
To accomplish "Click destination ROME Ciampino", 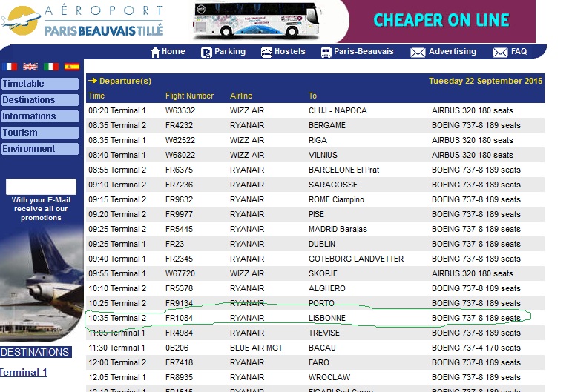I will coord(336,199).
